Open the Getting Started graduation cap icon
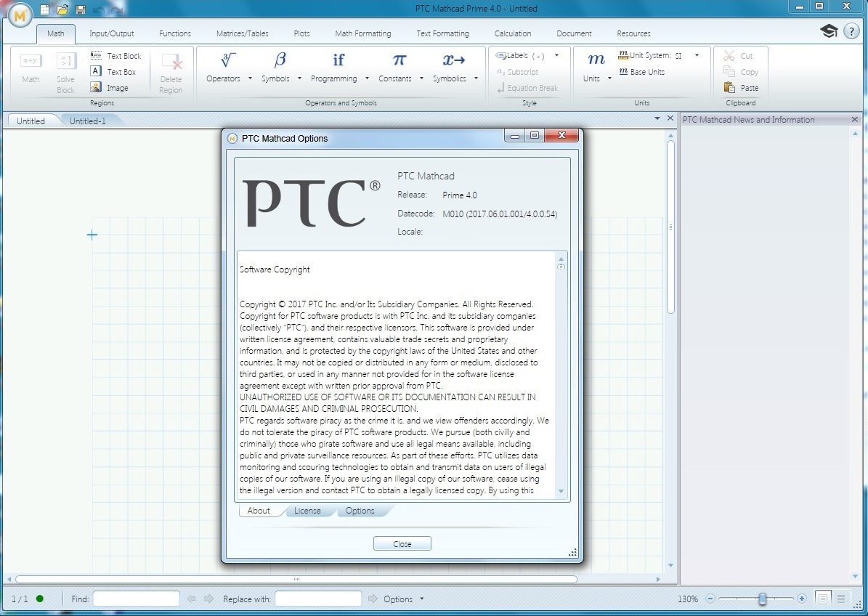 click(829, 31)
